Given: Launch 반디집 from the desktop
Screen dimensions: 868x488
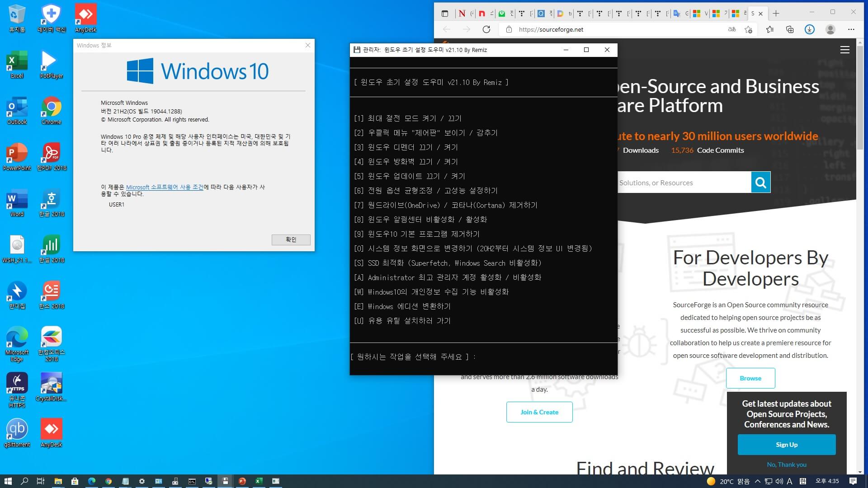Looking at the screenshot, I should 17,295.
